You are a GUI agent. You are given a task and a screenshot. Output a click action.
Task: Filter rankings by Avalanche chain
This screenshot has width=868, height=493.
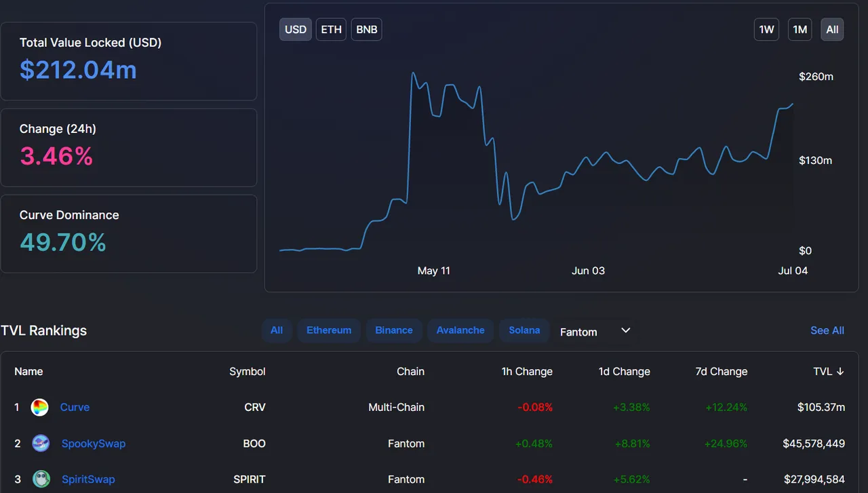[460, 330]
